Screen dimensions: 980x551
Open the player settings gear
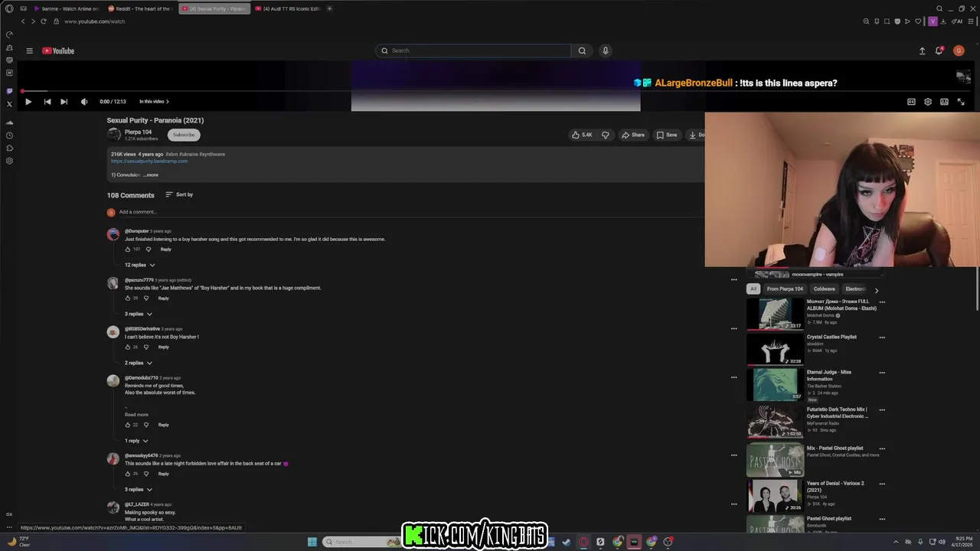928,102
